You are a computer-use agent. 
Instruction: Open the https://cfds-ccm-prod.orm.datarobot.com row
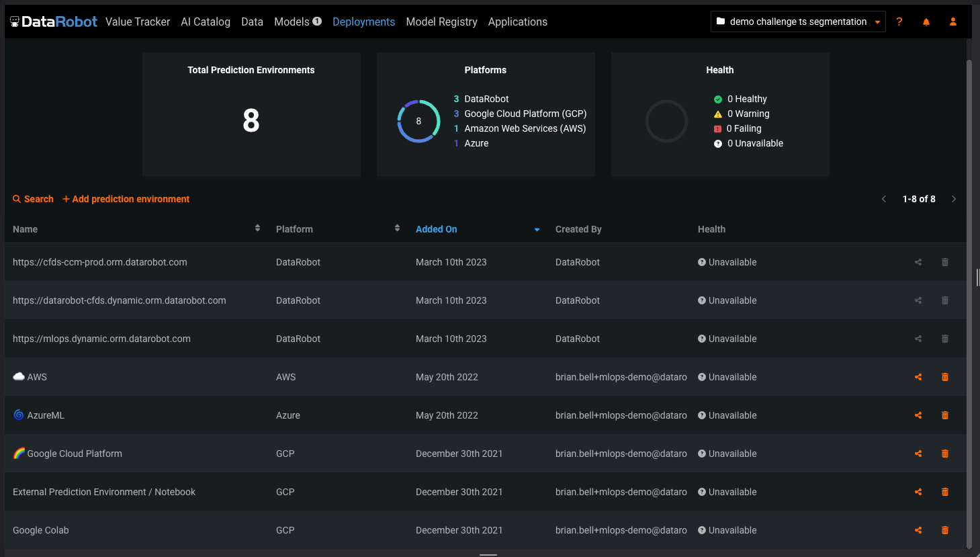click(x=485, y=262)
